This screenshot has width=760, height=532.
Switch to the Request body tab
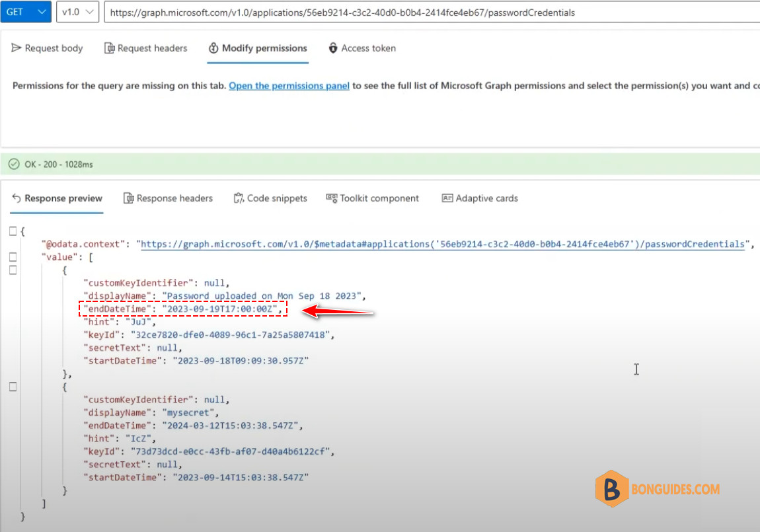pos(47,48)
